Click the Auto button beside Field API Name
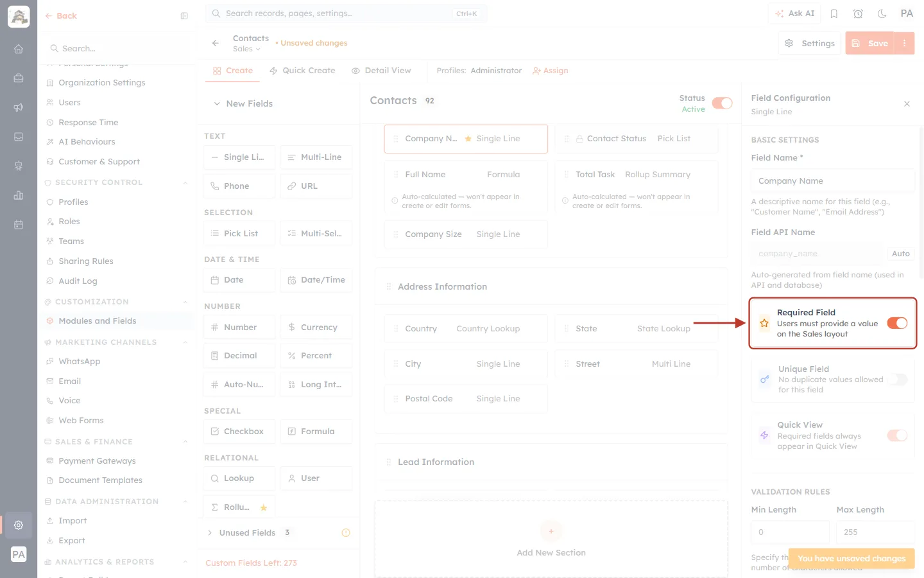 click(x=901, y=254)
